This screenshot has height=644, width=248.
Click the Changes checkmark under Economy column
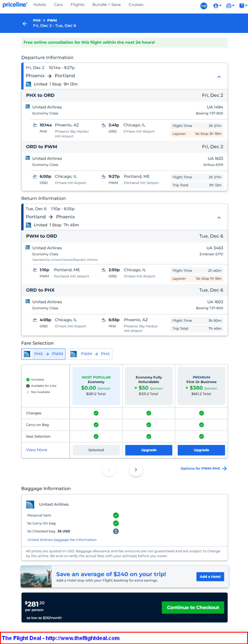tap(96, 413)
